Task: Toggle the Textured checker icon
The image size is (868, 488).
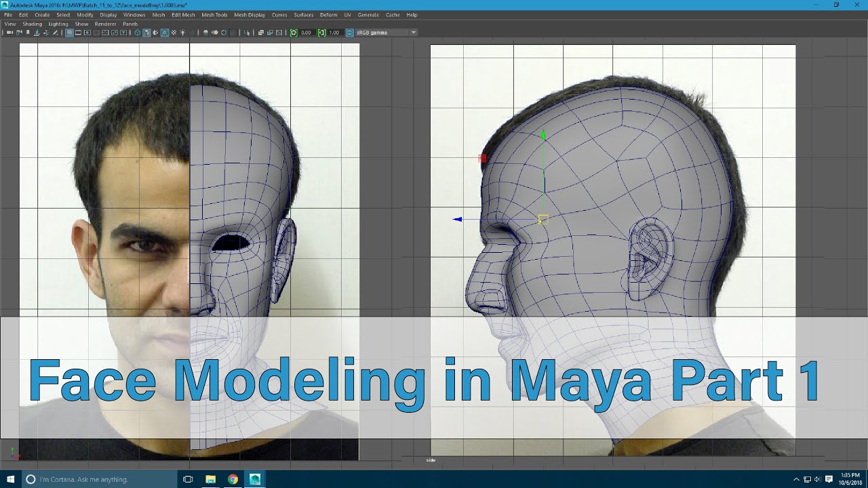Action: pyautogui.click(x=174, y=33)
